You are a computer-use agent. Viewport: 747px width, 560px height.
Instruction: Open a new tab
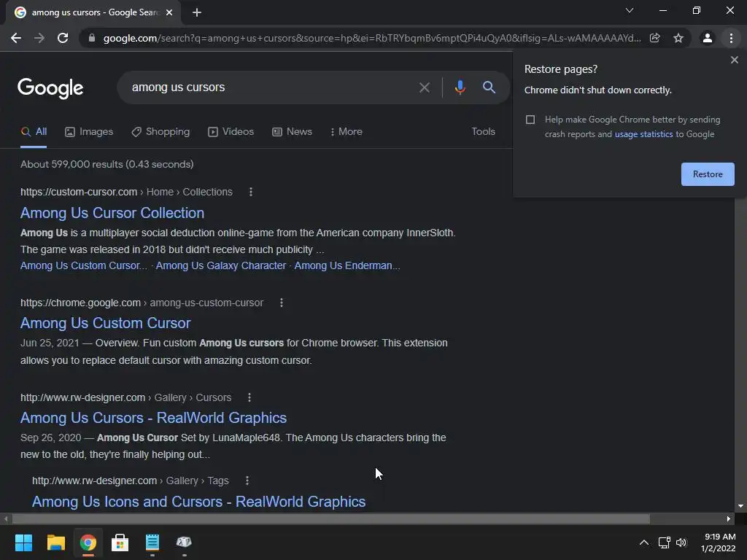click(x=197, y=12)
